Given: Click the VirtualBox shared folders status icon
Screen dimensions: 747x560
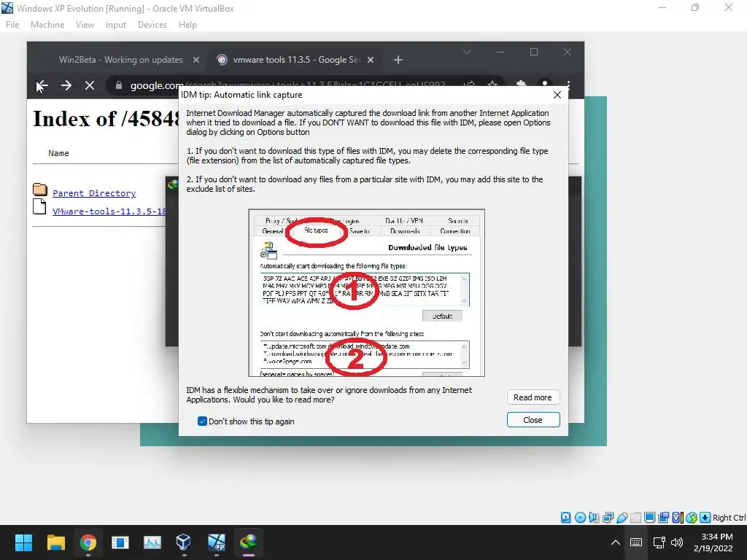Looking at the screenshot, I should [635, 517].
